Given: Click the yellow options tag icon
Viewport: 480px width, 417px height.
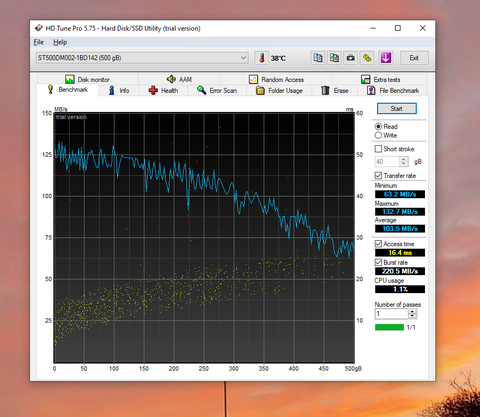Looking at the screenshot, I should pyautogui.click(x=367, y=58).
